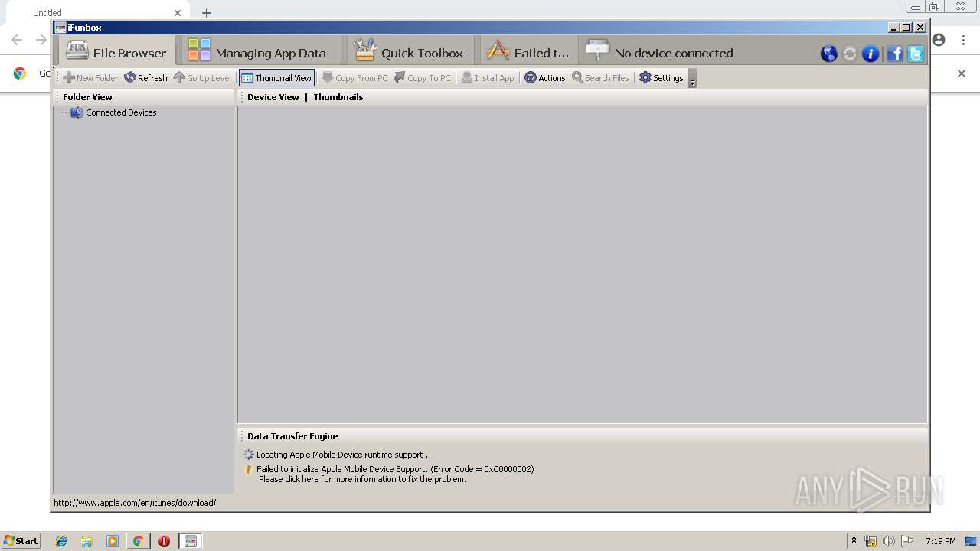Open the Actions menu
This screenshot has width=980, height=551.
[x=545, y=78]
